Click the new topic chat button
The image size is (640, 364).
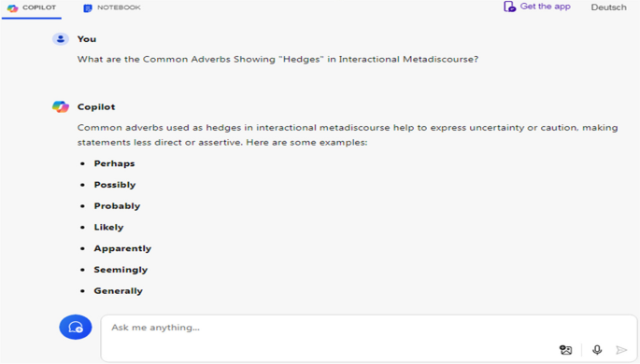pyautogui.click(x=76, y=327)
